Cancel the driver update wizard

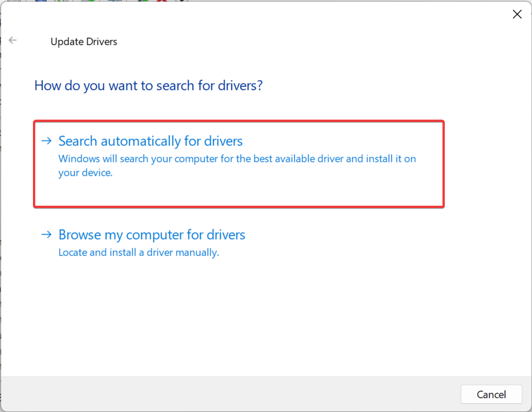tap(490, 394)
